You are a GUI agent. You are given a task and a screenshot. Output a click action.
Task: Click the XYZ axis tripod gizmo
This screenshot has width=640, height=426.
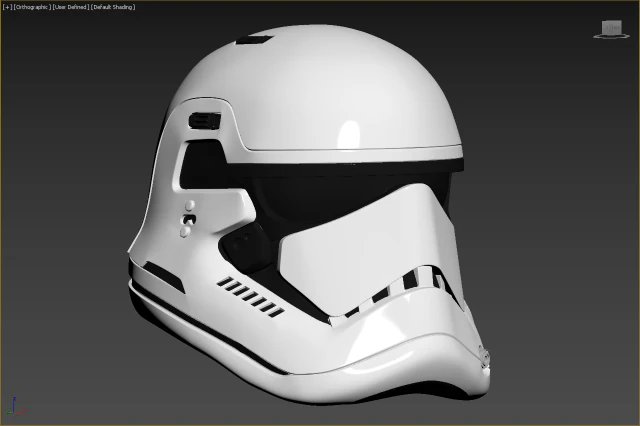click(16, 406)
